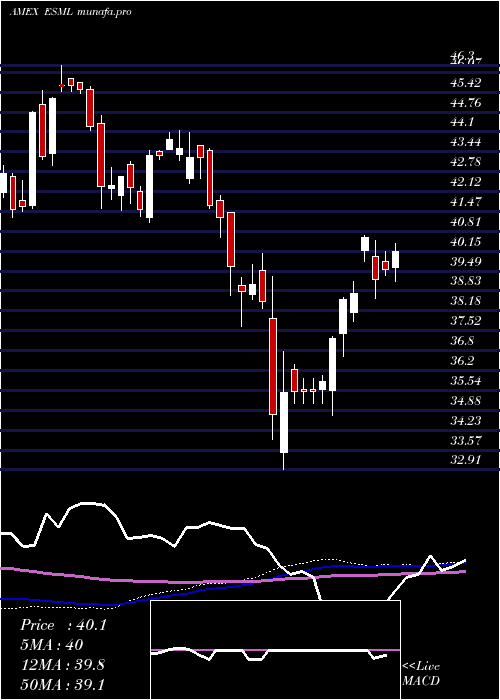
Task: Click the 39.49 price level label
Action: (465, 261)
